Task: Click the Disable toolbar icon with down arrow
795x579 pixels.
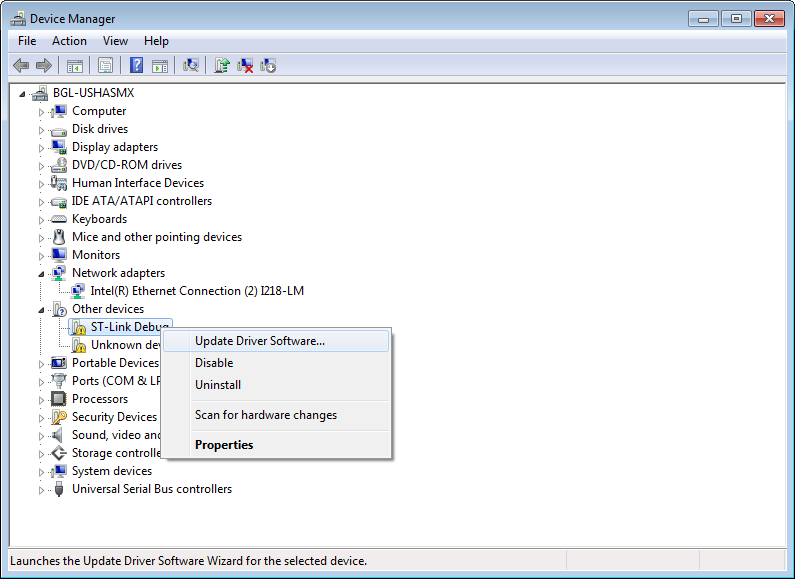Action: 268,65
